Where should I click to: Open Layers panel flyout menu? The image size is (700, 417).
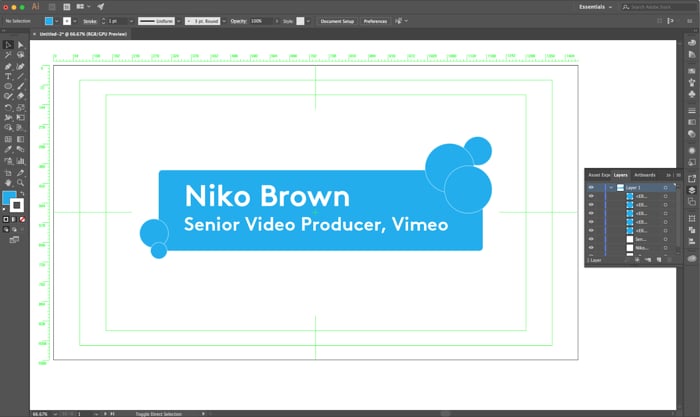(x=678, y=175)
